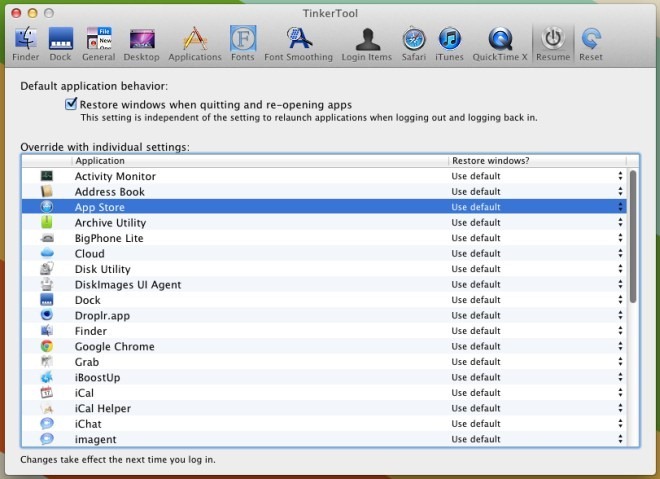Select the Grab list entry
The height and width of the screenshot is (479, 660).
coord(324,362)
